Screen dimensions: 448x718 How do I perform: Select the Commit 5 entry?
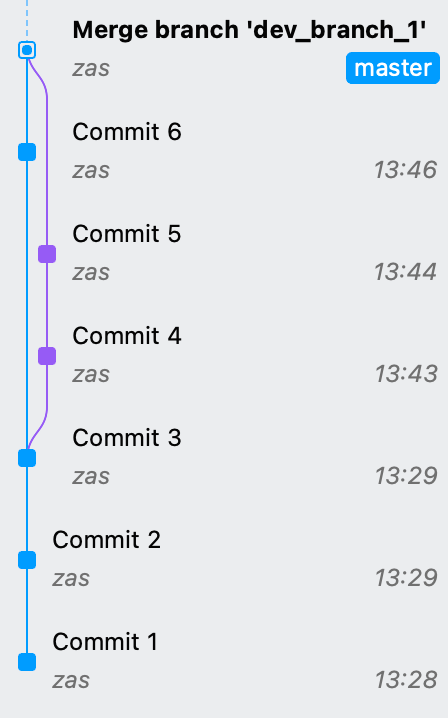pyautogui.click(x=224, y=254)
